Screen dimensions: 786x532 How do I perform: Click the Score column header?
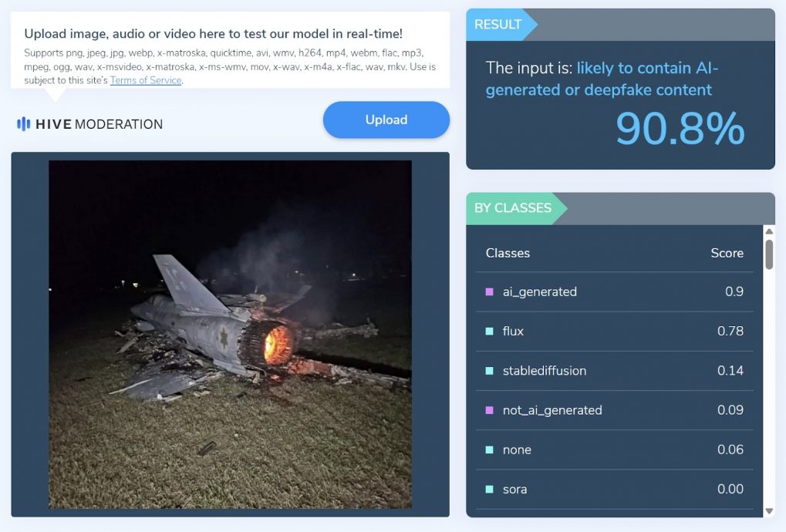[727, 253]
